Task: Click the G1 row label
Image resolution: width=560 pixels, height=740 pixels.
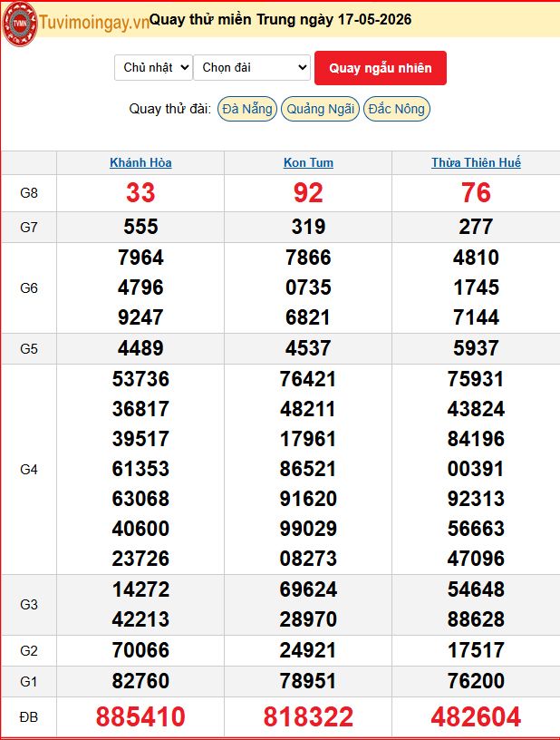Action: 29,681
